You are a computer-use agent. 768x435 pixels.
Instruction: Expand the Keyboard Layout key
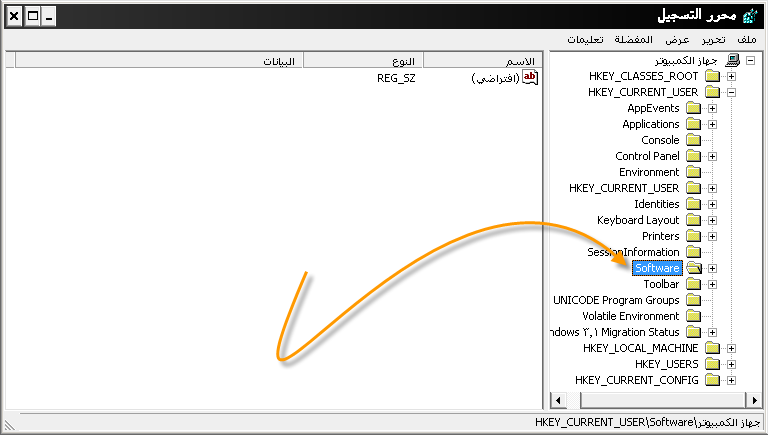(713, 220)
